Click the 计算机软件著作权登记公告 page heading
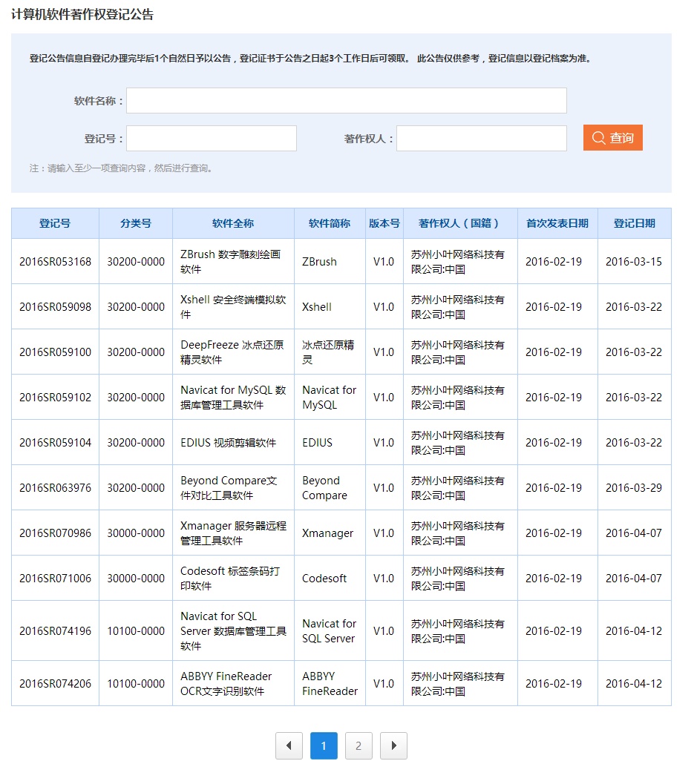 82,15
